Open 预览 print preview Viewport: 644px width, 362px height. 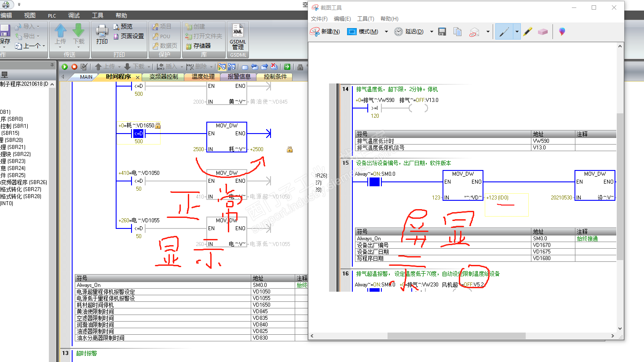click(123, 27)
